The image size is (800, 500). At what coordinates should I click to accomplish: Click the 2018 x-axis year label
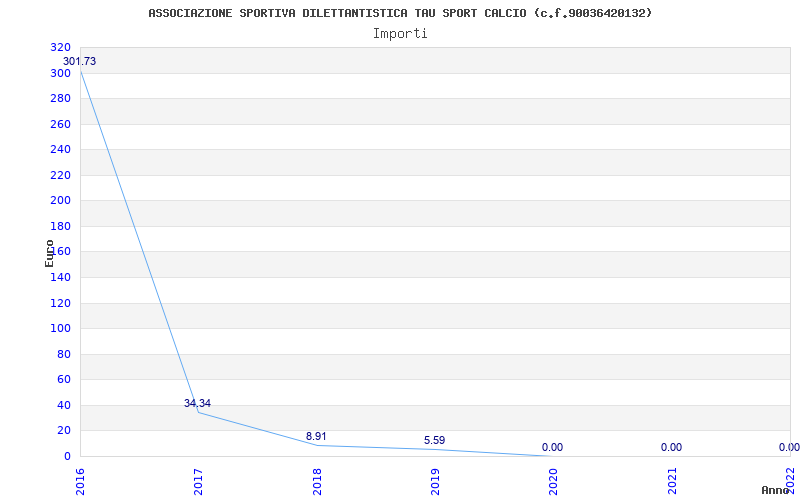point(316,482)
